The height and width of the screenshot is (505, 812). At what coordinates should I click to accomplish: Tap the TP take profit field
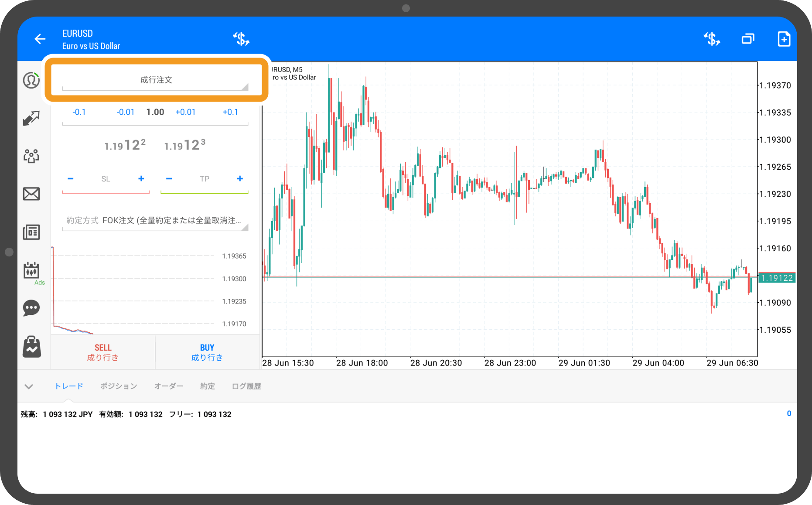pos(205,179)
